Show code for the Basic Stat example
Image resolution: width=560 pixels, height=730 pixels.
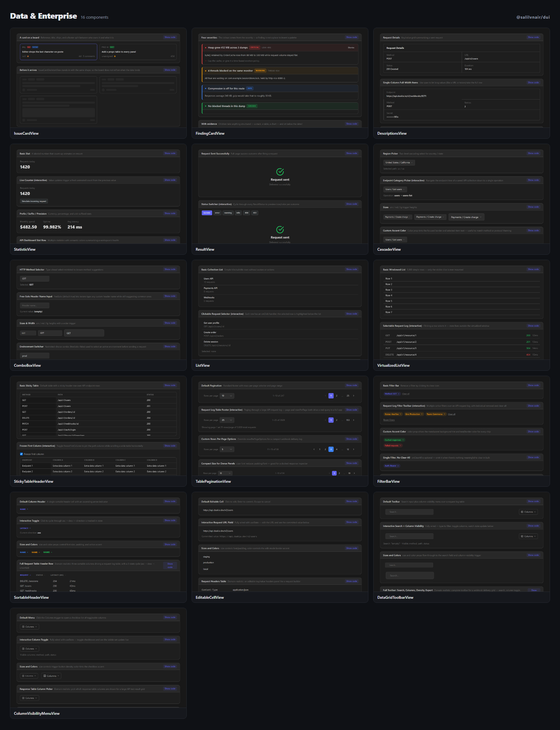coord(170,153)
